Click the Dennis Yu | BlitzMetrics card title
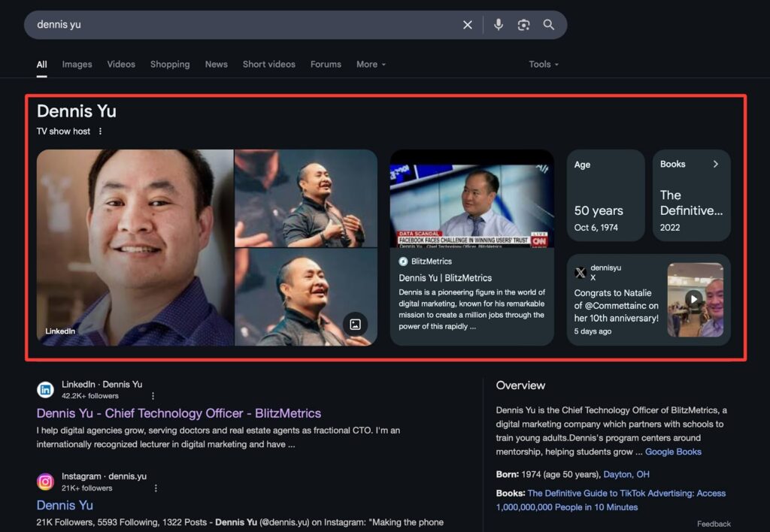The width and height of the screenshot is (770, 532). pyautogui.click(x=445, y=278)
